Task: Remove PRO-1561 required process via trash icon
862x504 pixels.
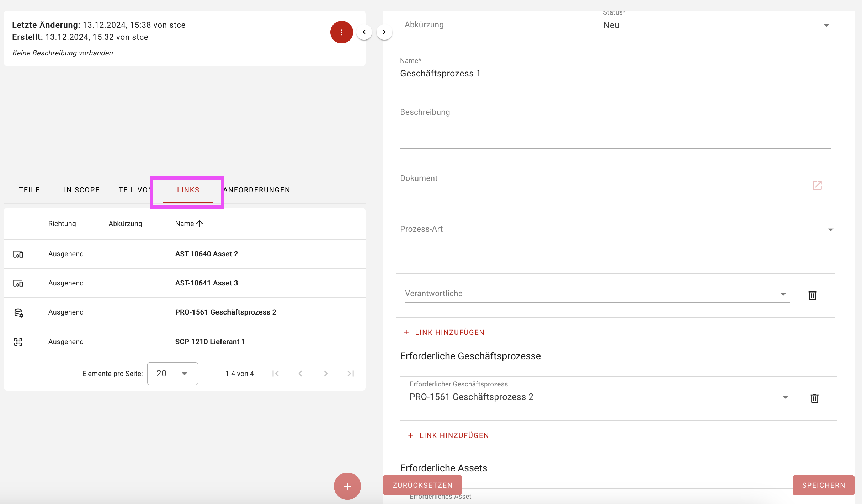Action: tap(814, 398)
